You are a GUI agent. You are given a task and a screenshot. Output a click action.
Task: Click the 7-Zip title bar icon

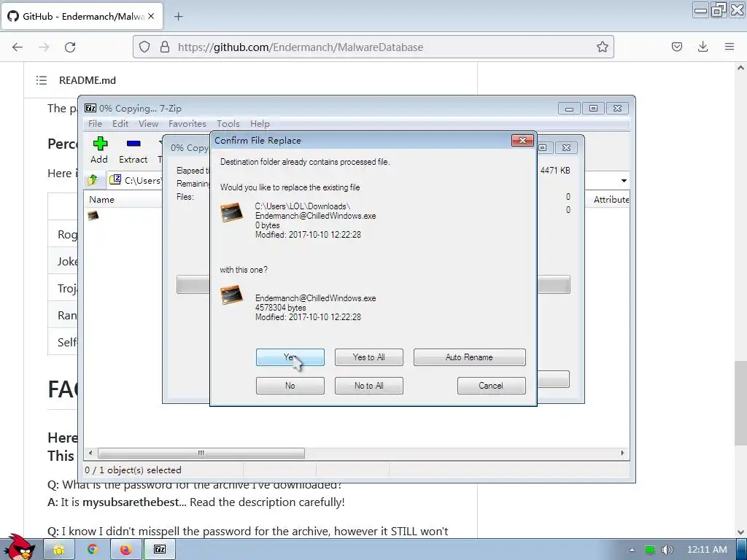pyautogui.click(x=90, y=108)
